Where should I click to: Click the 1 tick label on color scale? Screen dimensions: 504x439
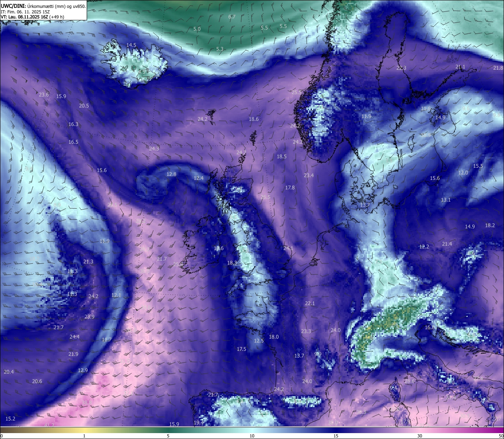pyautogui.click(x=84, y=436)
